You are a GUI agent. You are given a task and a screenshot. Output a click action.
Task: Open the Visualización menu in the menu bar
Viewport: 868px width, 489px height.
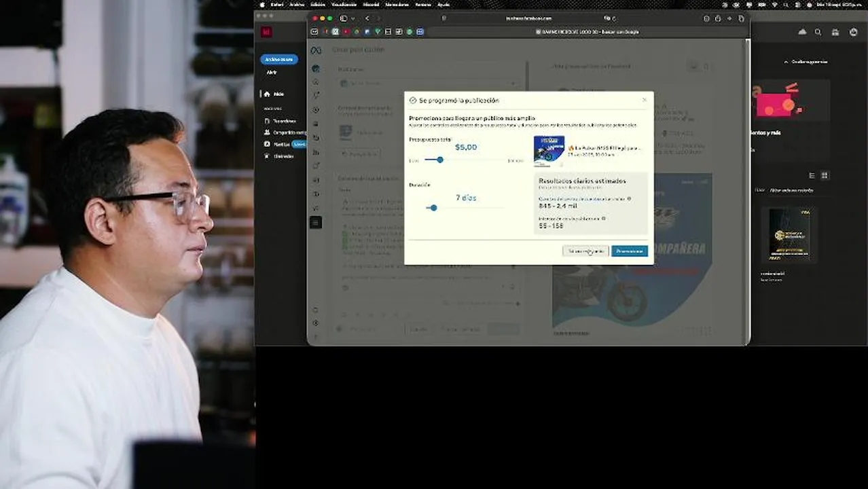pyautogui.click(x=344, y=4)
